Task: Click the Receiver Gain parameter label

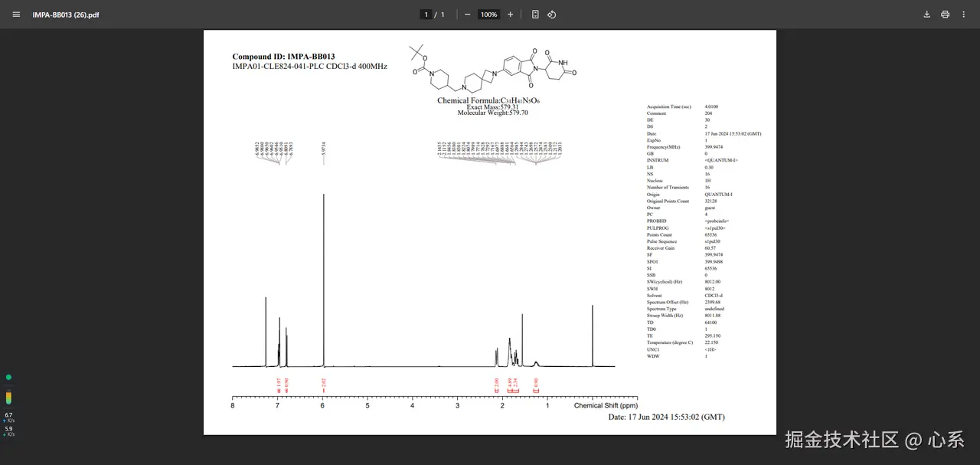Action: [x=661, y=248]
